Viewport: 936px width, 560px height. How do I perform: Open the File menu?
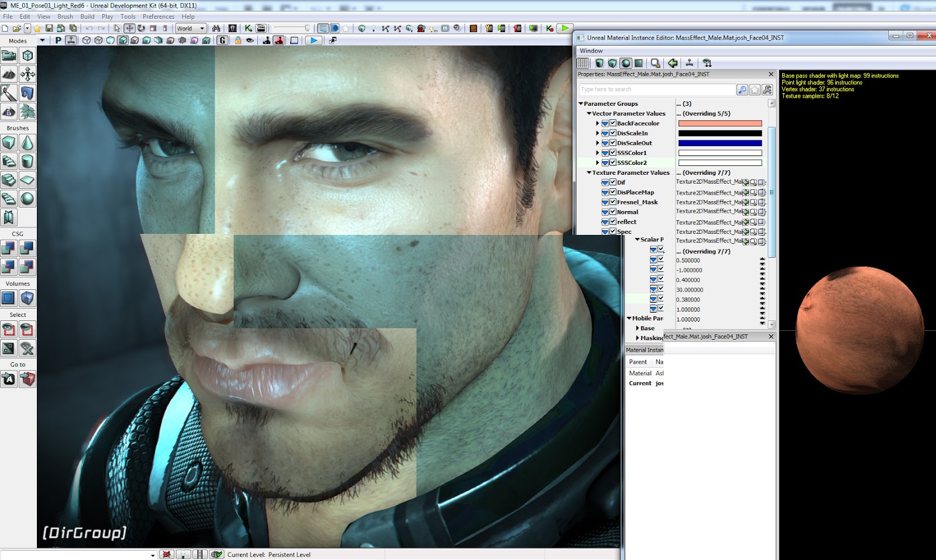click(8, 16)
